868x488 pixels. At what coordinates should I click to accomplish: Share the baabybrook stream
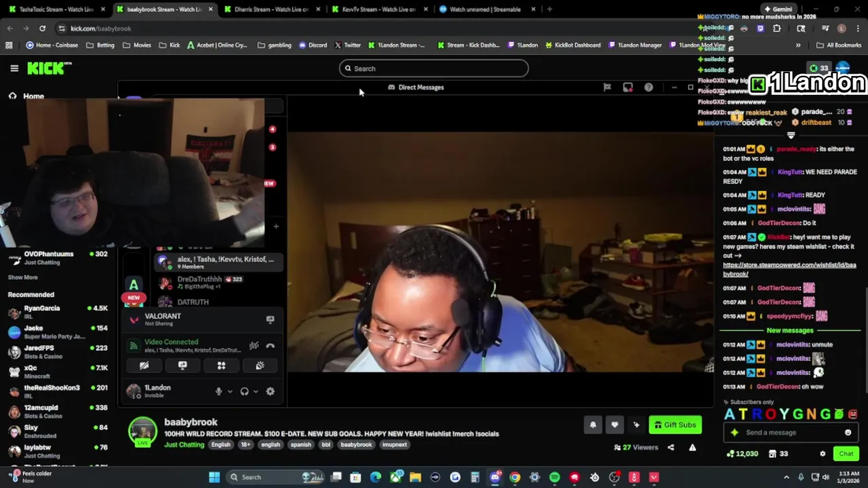(x=671, y=447)
